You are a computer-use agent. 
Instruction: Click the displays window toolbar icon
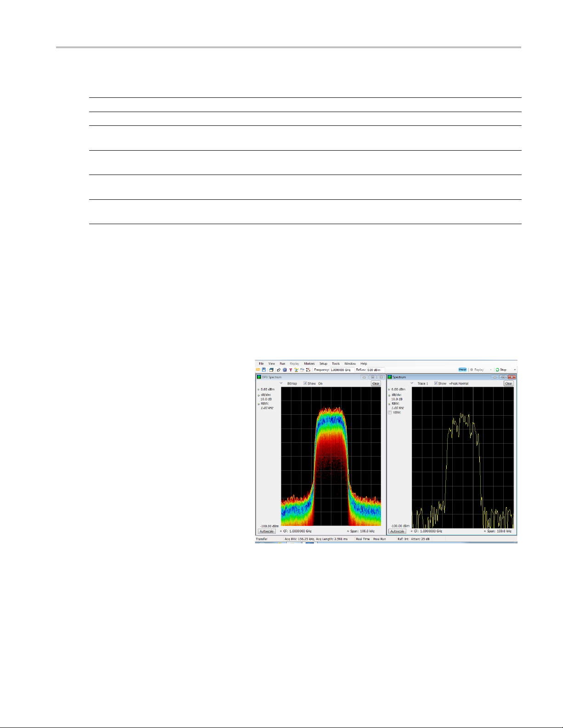(x=271, y=370)
